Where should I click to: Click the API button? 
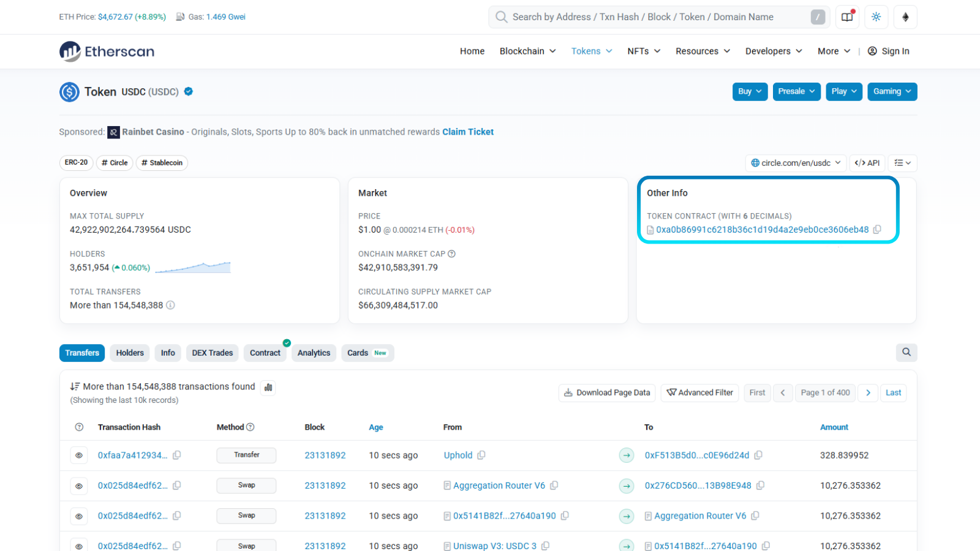867,163
